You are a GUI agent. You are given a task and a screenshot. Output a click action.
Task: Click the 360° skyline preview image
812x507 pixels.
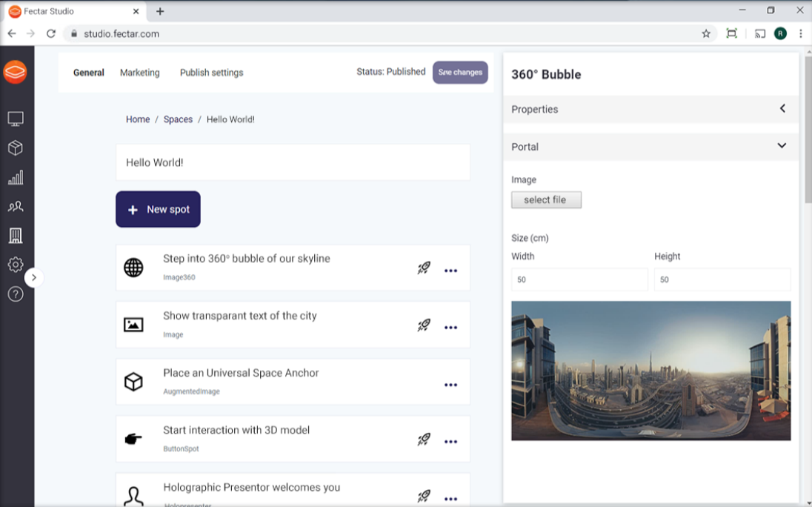(x=651, y=371)
